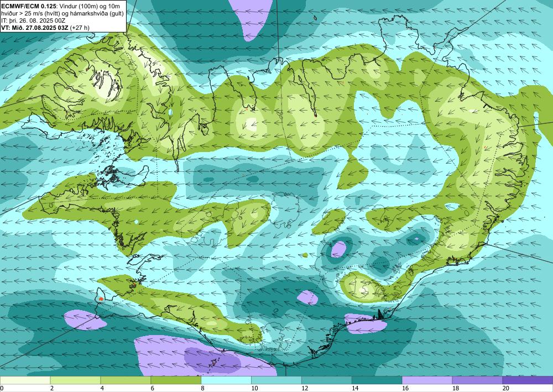553x392 pixels.
Task: Select the legend value "20"
Action: [x=506, y=388]
